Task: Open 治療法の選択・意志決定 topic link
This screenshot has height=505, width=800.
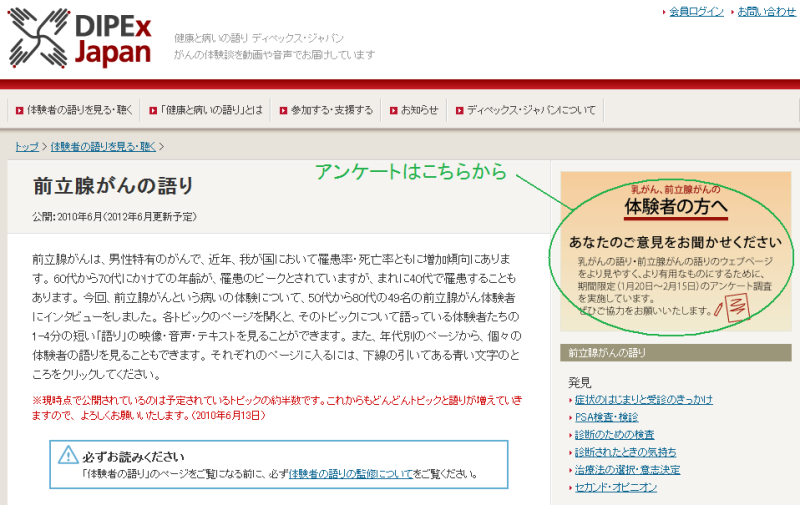Action: pyautogui.click(x=627, y=469)
